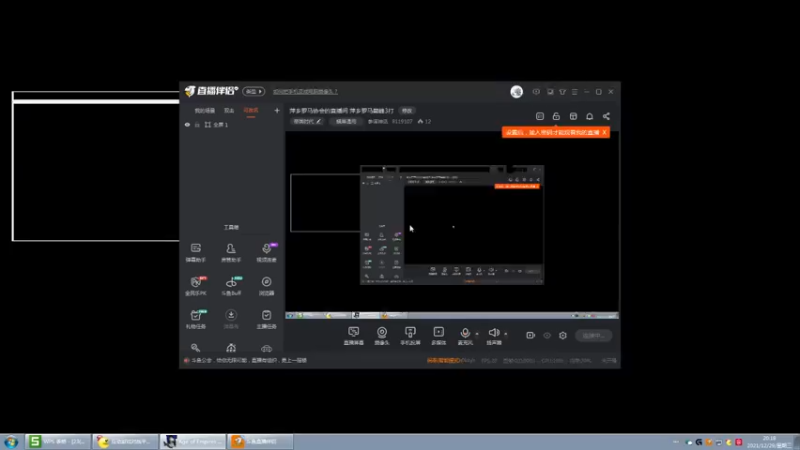
Task: Open the Windows Start button
Action: click(x=11, y=442)
